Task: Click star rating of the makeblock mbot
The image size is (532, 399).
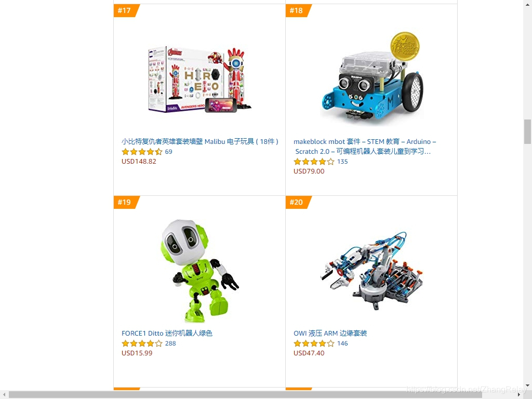Action: tap(314, 162)
